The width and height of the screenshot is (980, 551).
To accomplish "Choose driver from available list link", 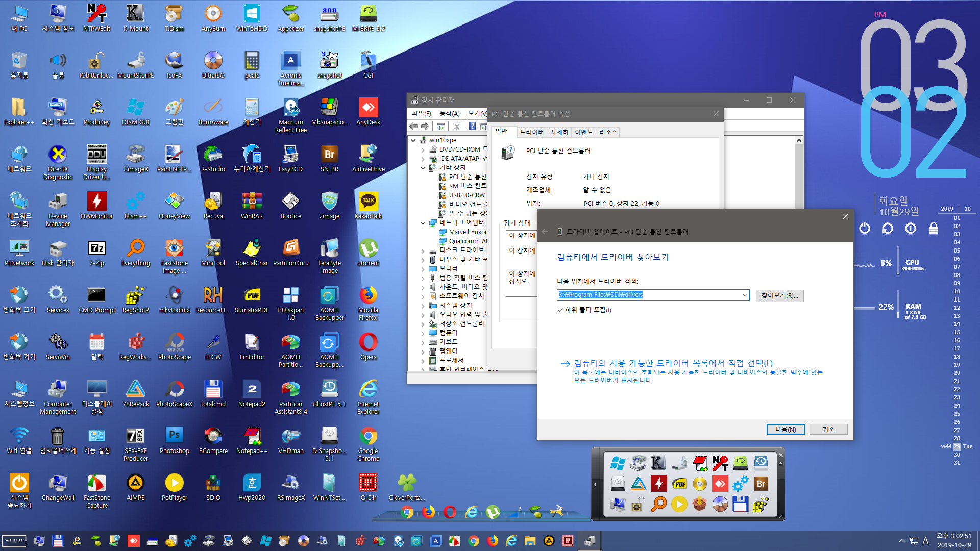I will click(672, 363).
